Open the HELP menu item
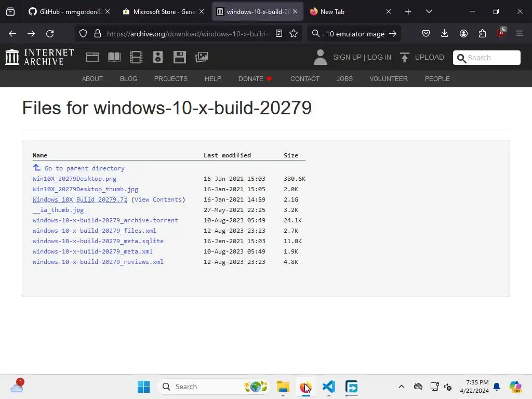This screenshot has width=532, height=399. (x=212, y=79)
